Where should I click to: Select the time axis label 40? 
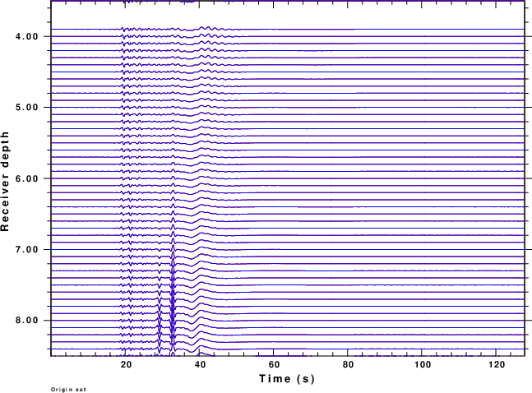pos(200,365)
